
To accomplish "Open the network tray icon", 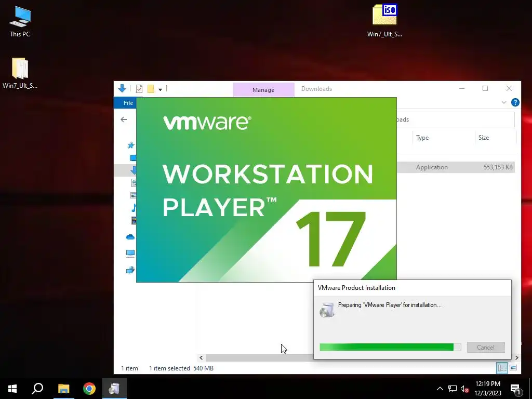I will point(453,389).
